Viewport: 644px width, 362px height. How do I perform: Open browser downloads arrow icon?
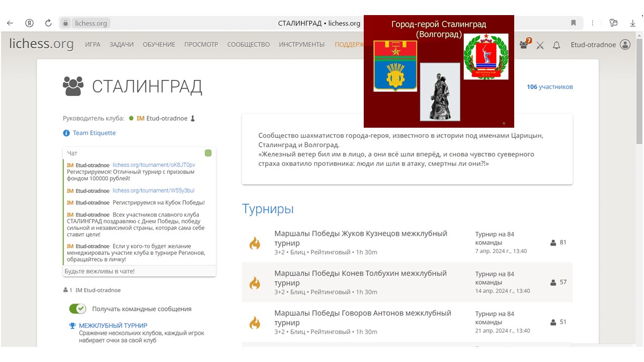point(633,23)
